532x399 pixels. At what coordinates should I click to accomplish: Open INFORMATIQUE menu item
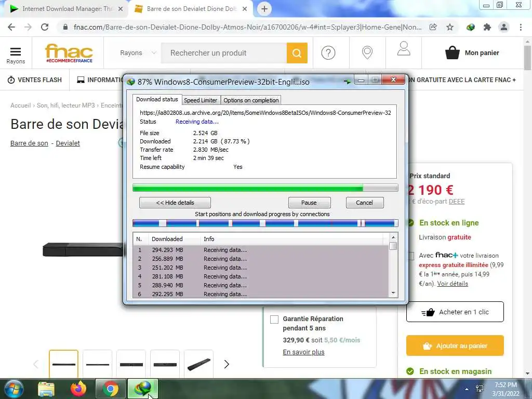101,79
